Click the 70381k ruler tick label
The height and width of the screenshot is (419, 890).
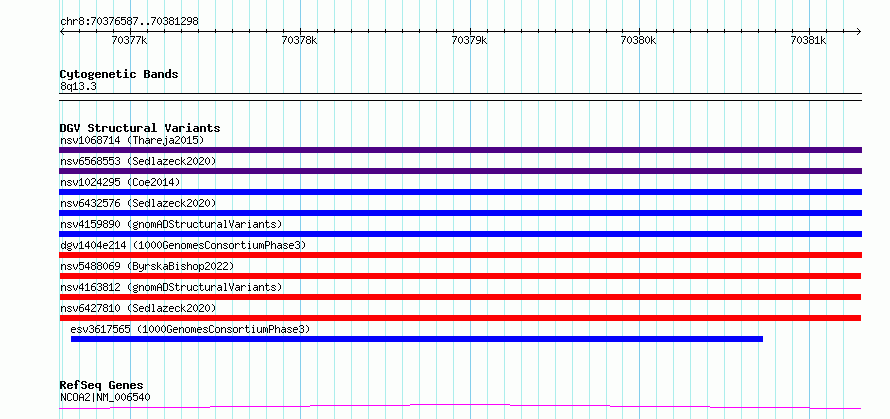[x=808, y=40]
